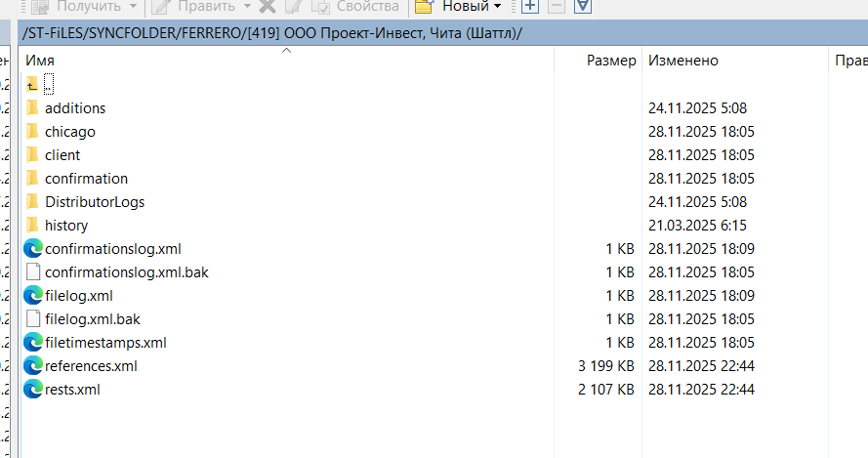Click the 28.11.2025 22:44 date of rests.xml
Image resolution: width=868 pixels, height=458 pixels.
click(701, 390)
